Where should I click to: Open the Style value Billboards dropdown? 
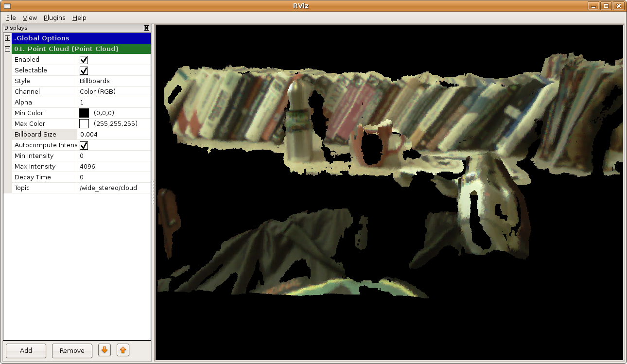(x=114, y=81)
